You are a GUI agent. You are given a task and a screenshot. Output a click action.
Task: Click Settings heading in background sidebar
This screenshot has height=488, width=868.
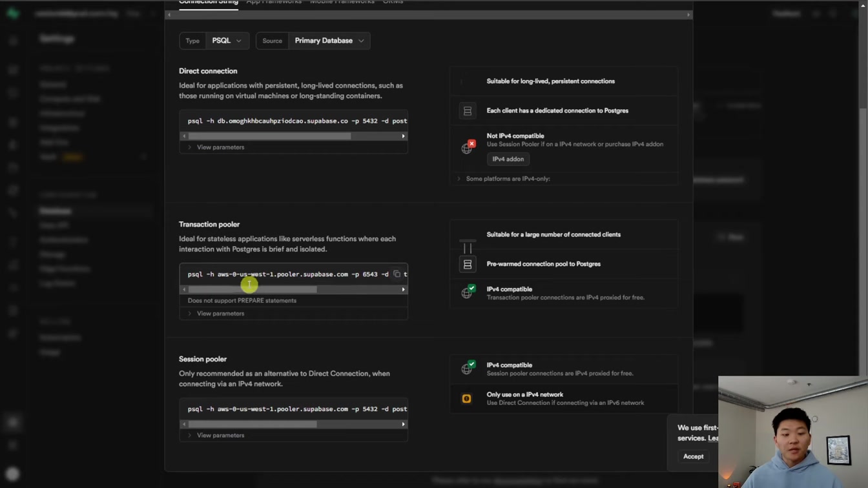[57, 39]
